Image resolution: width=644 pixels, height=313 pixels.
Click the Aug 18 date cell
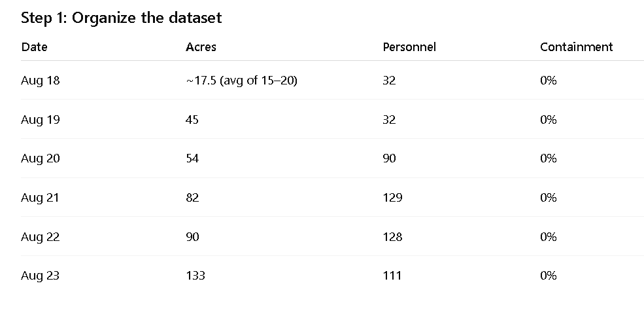click(x=41, y=80)
